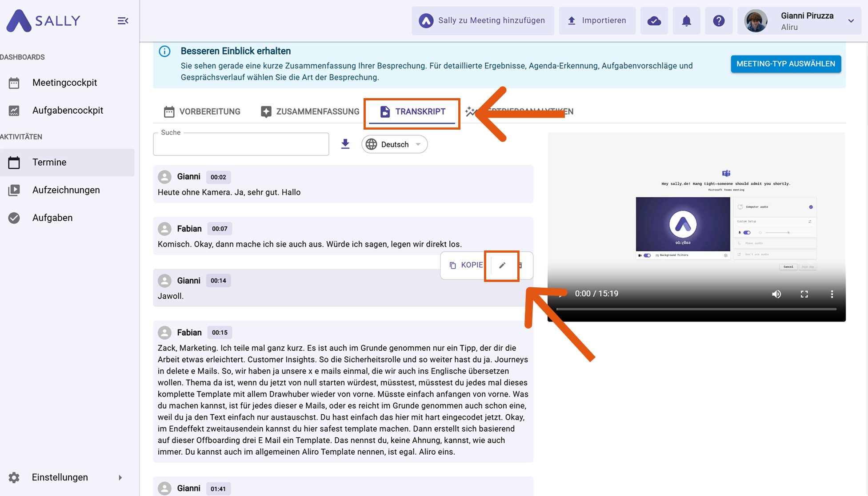
Task: Click the info icon in banner
Action: pos(164,51)
